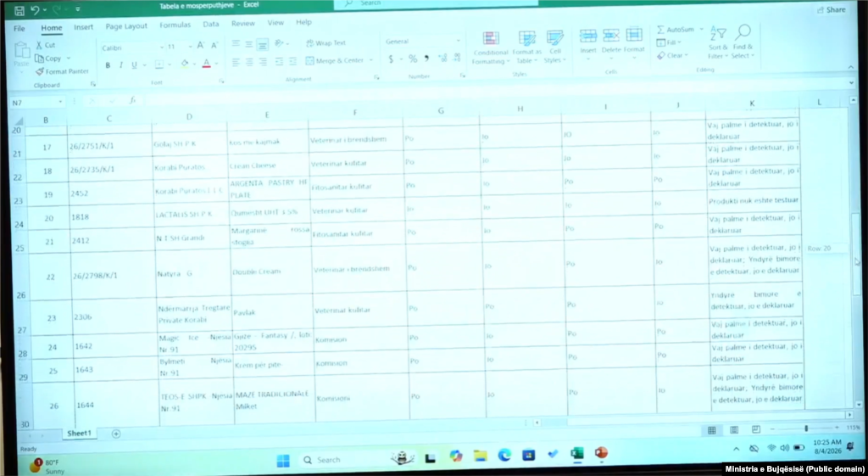Switch to the Insert tab
The image size is (868, 476).
click(x=84, y=26)
